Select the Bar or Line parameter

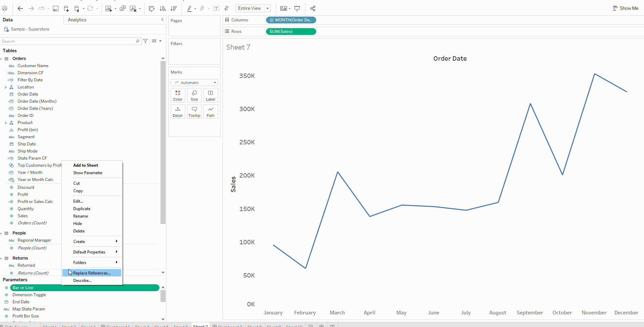click(x=84, y=288)
